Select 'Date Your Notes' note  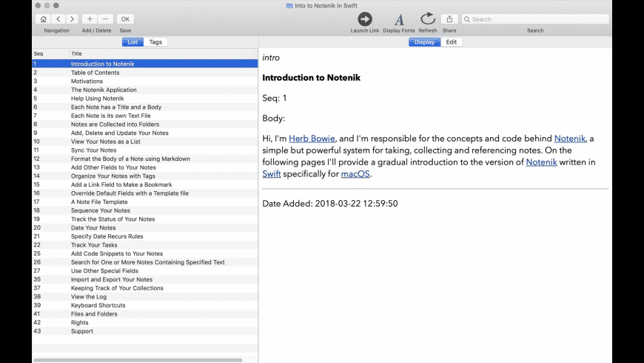point(145,227)
